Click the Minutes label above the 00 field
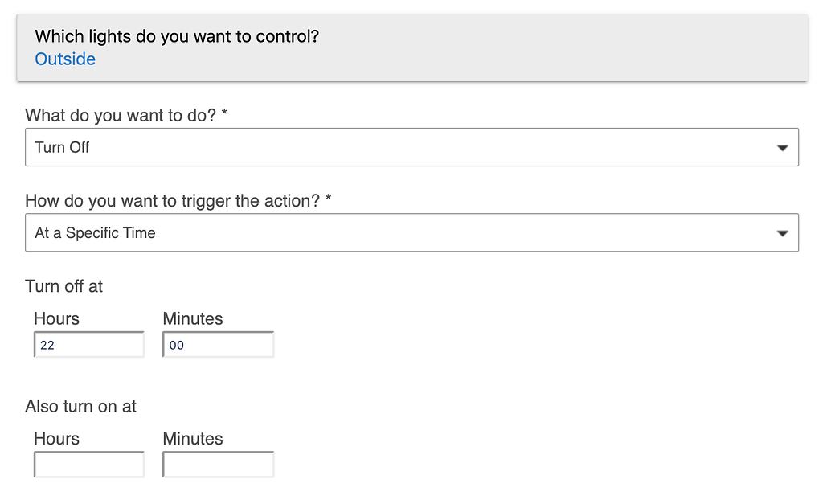The width and height of the screenshot is (823, 504). tap(193, 319)
